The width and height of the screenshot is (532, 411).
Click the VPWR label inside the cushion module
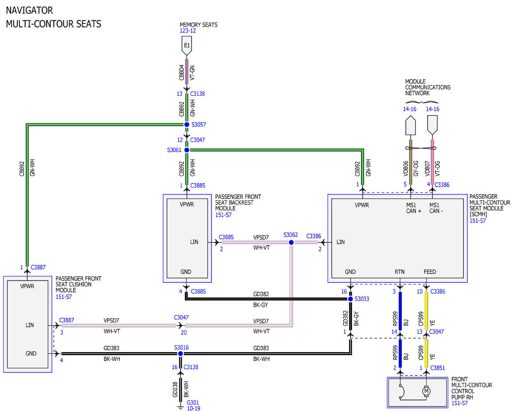point(27,286)
